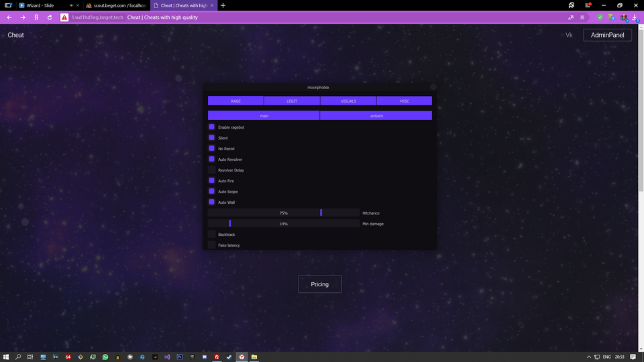Viewport: 644px width, 362px height.
Task: Open the AdminPanel button
Action: [x=607, y=35]
